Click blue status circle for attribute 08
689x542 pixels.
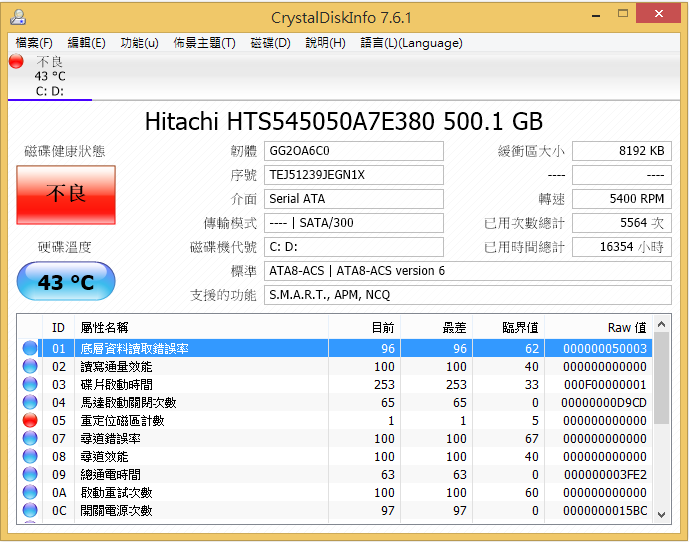pos(30,456)
